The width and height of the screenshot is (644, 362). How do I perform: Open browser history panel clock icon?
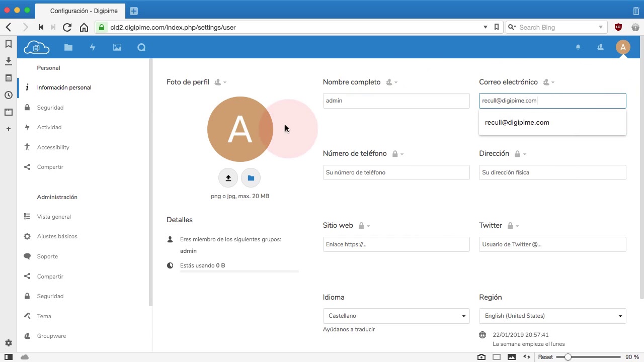[x=9, y=95]
